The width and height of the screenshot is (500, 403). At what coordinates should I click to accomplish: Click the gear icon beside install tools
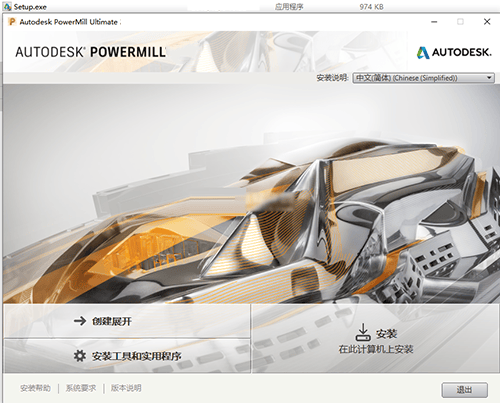[80, 356]
